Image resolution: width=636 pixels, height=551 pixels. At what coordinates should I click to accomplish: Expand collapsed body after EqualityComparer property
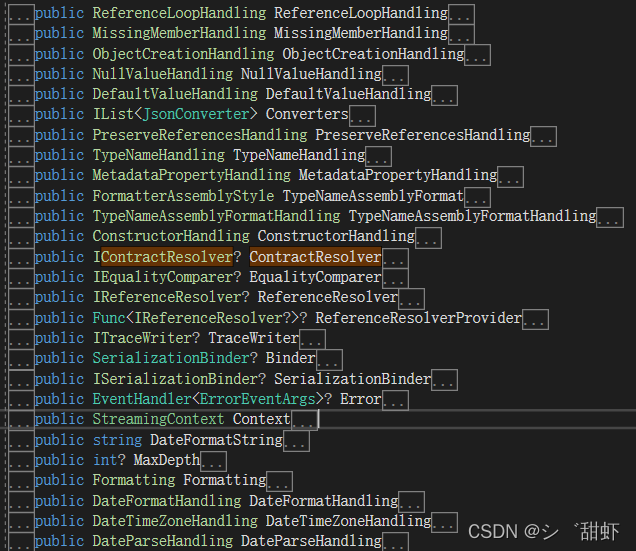pos(395,278)
